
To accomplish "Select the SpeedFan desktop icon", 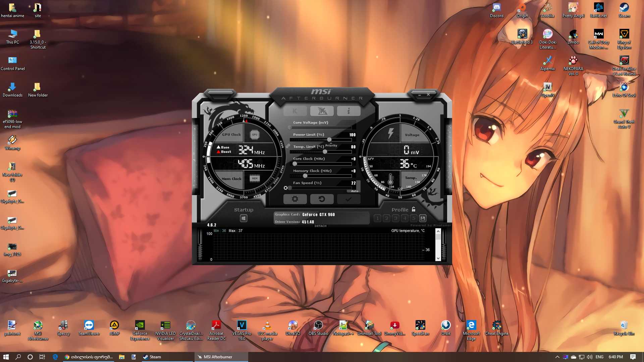I will [420, 328].
